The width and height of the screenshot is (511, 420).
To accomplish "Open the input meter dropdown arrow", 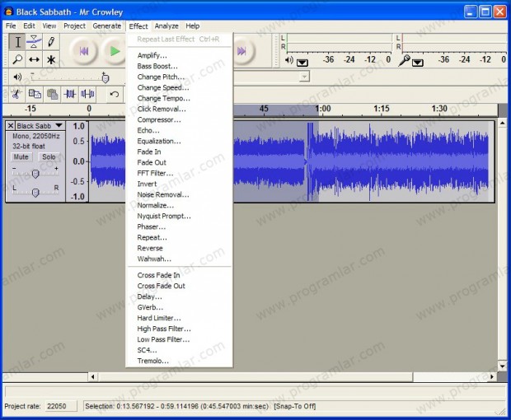I will [x=418, y=63].
